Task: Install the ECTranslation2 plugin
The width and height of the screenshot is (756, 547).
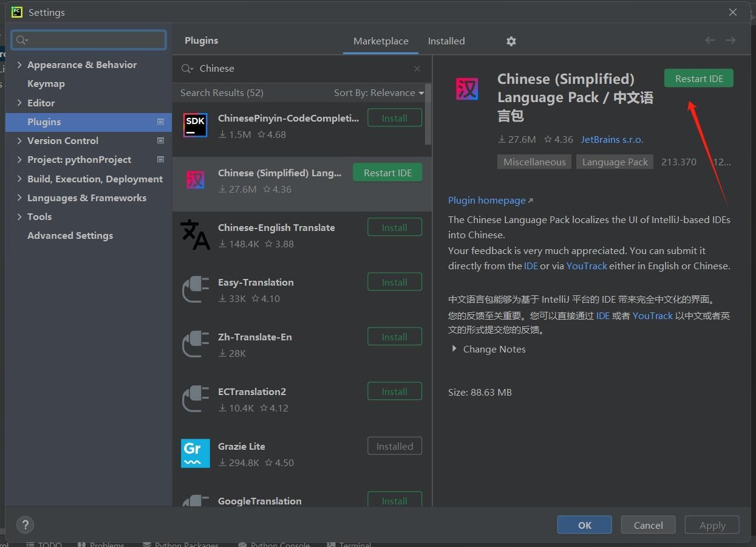Action: (395, 391)
